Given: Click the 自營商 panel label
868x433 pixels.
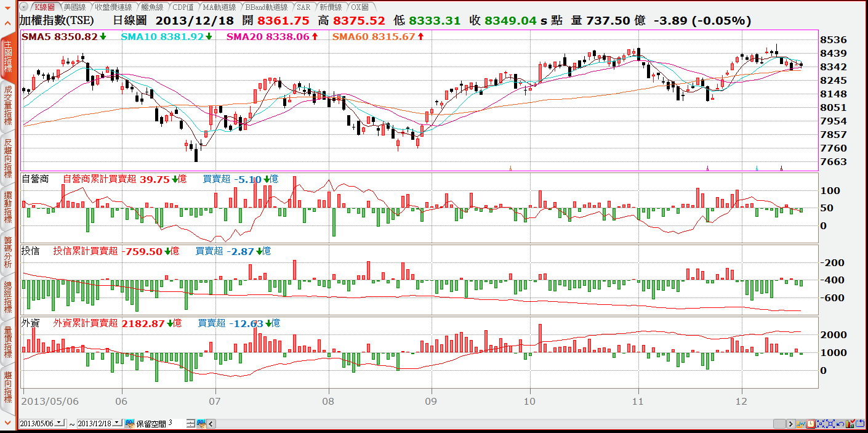Looking at the screenshot, I should pos(34,179).
